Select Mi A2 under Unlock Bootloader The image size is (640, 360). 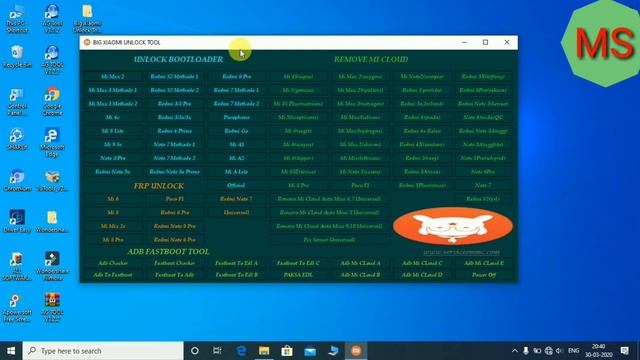click(236, 158)
